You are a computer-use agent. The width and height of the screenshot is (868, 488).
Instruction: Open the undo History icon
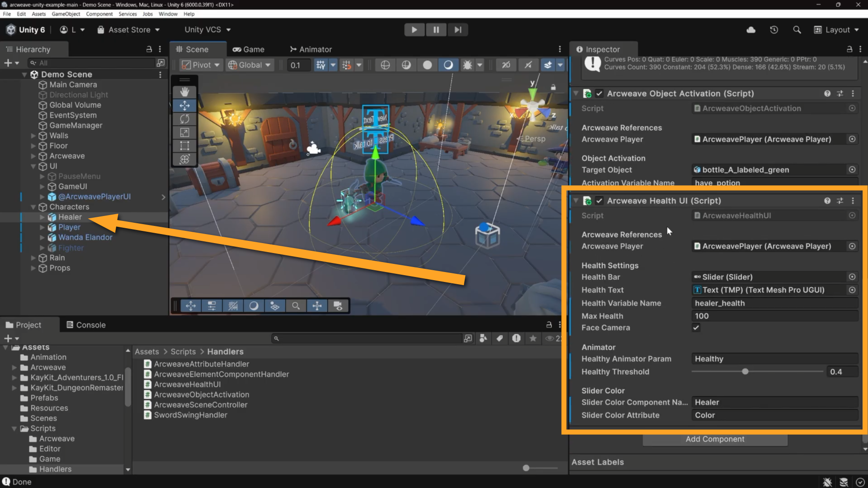point(774,30)
